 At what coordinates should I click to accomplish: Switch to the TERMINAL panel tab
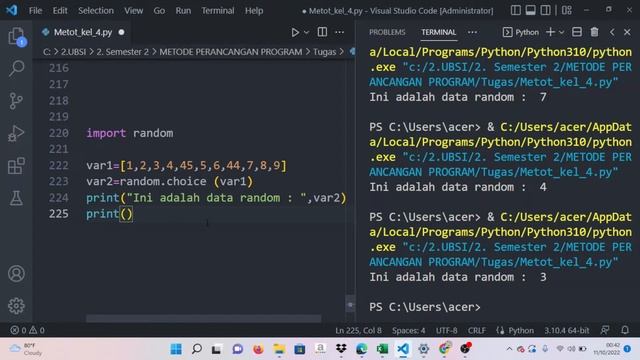(438, 32)
